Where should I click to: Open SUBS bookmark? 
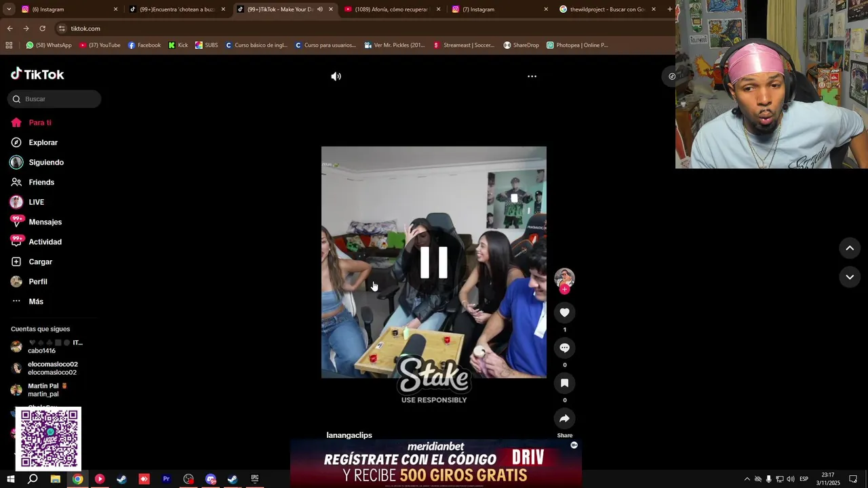point(207,45)
